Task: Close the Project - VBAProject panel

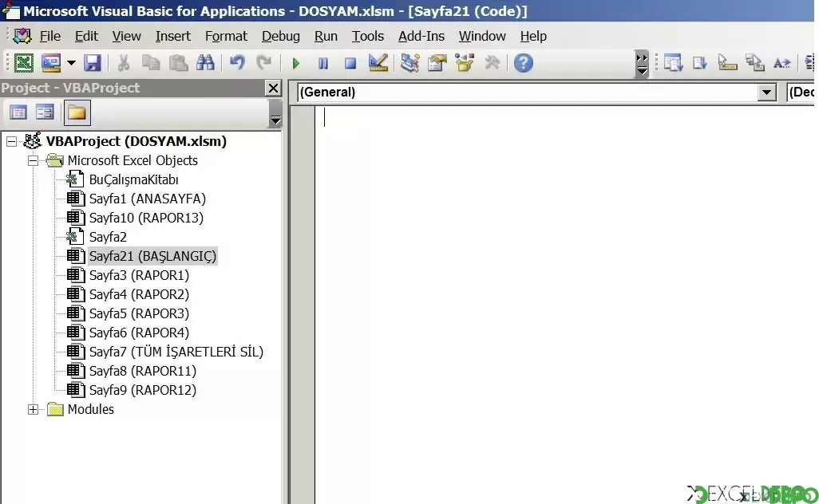Action: [x=273, y=88]
